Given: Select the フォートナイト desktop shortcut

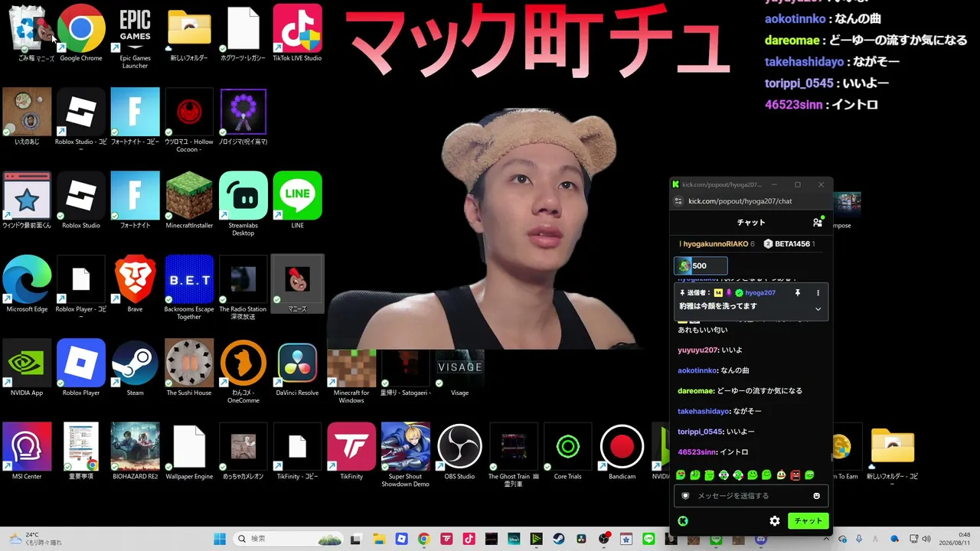Looking at the screenshot, I should click(x=135, y=199).
